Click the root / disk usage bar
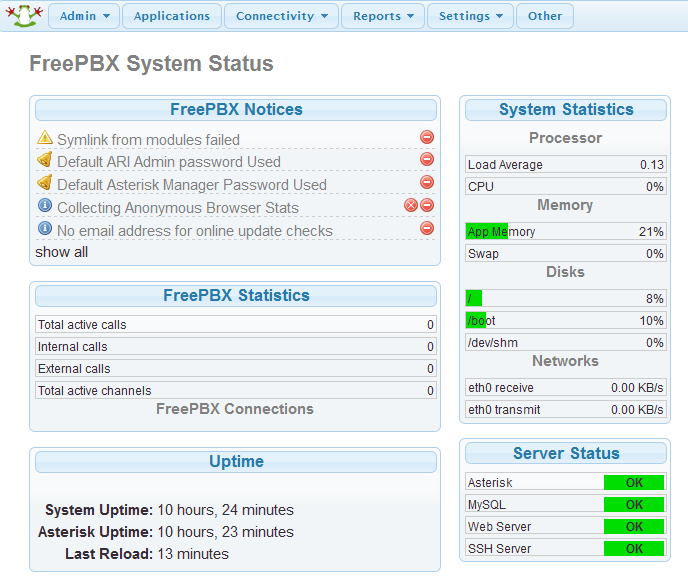688x584 pixels. tap(566, 298)
